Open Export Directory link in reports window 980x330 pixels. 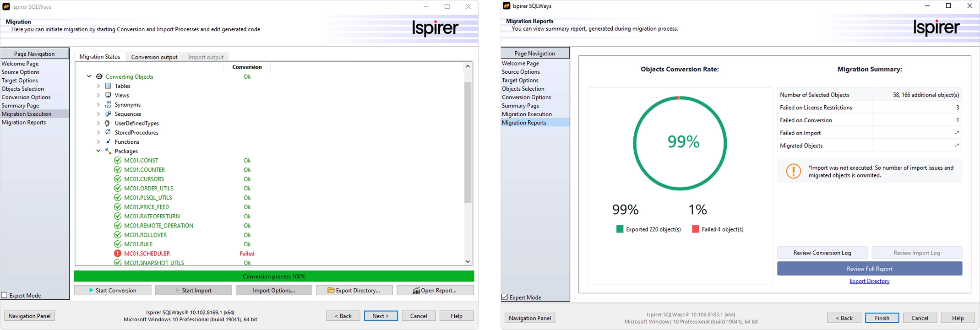[869, 281]
